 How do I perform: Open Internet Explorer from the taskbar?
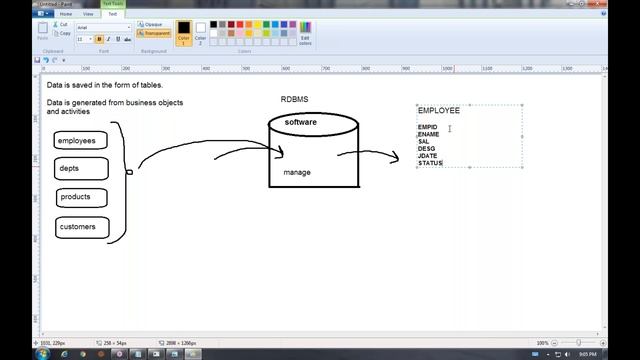pos(64,354)
